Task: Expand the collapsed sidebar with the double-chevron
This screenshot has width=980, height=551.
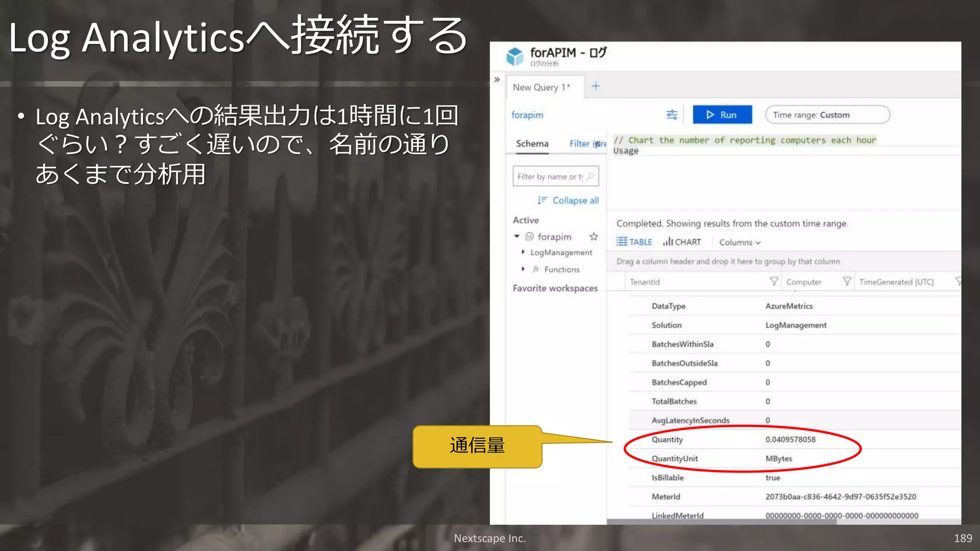Action: click(497, 79)
